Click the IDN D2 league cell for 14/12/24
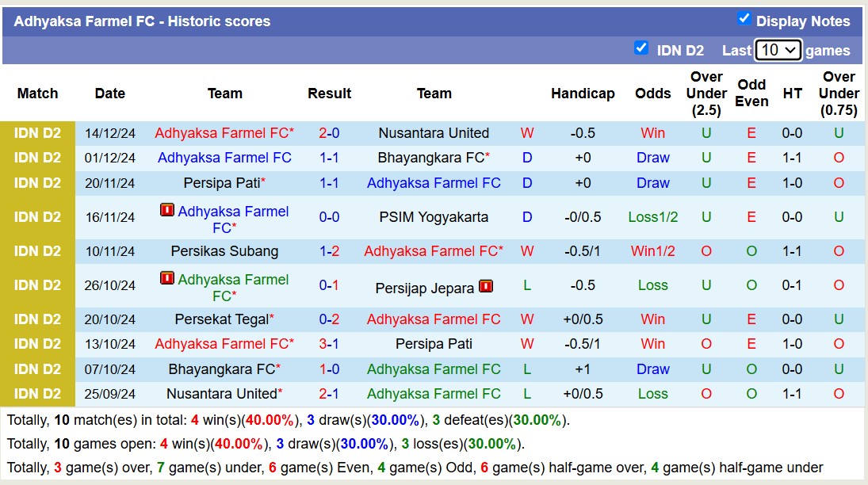Viewport: 868px width, 485px height. (37, 133)
